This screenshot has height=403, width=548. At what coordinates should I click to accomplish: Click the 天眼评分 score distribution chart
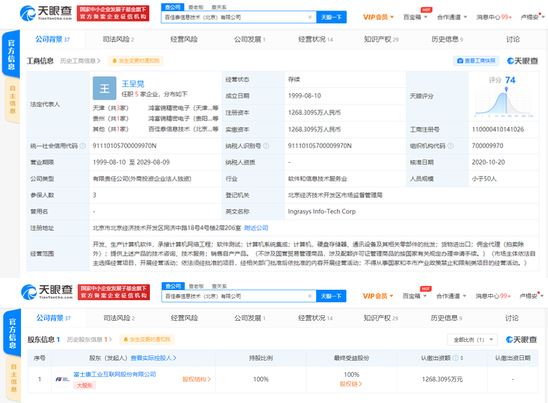coord(504,102)
